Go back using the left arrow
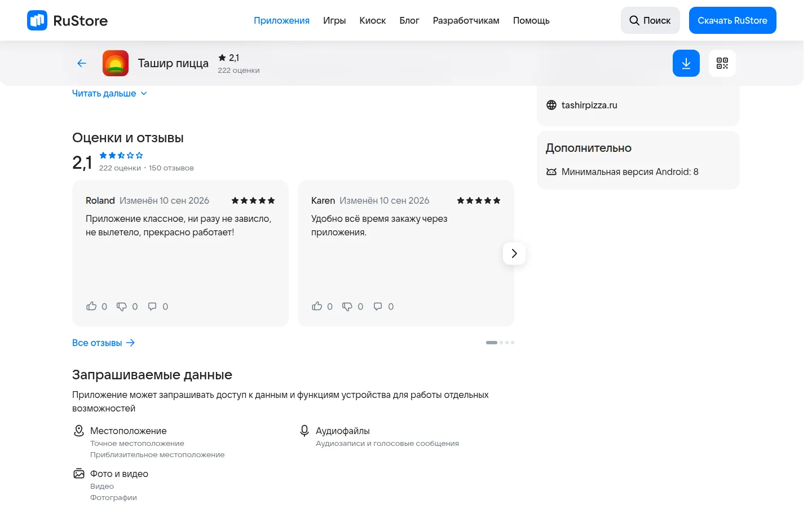 [x=82, y=63]
